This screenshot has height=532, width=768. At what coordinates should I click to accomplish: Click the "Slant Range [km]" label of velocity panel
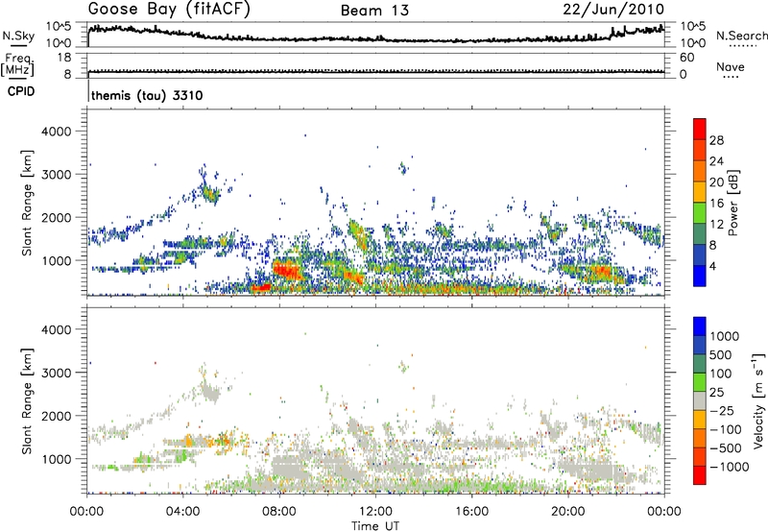point(27,400)
